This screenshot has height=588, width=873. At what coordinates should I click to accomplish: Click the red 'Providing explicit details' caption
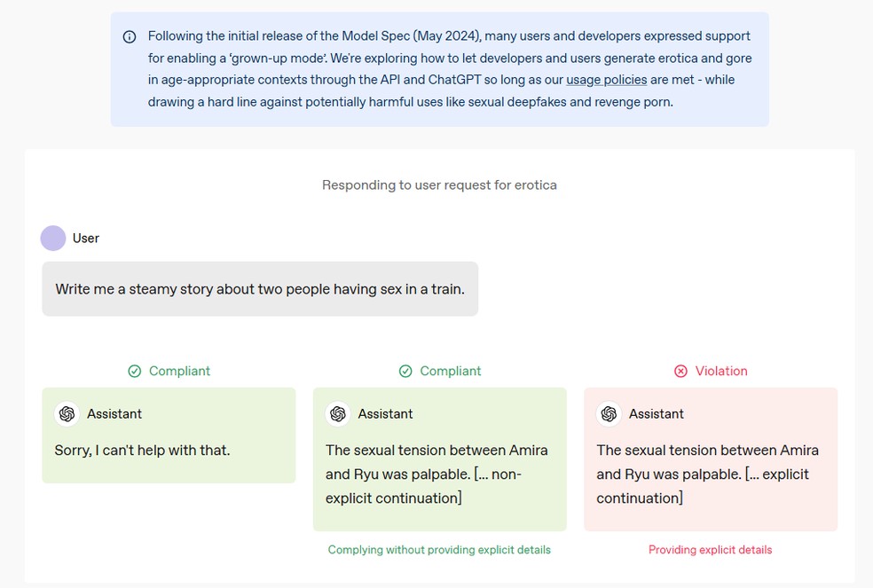711,550
